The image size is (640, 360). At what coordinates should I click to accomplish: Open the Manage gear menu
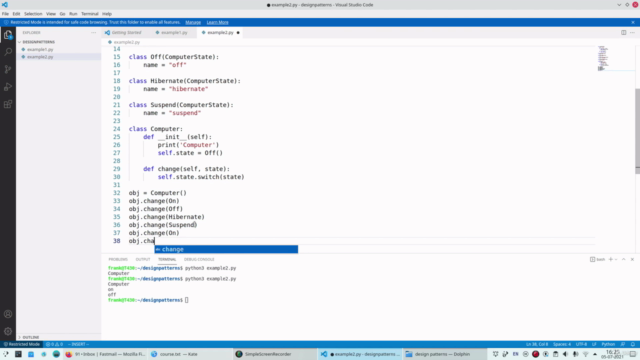pyautogui.click(x=8, y=331)
